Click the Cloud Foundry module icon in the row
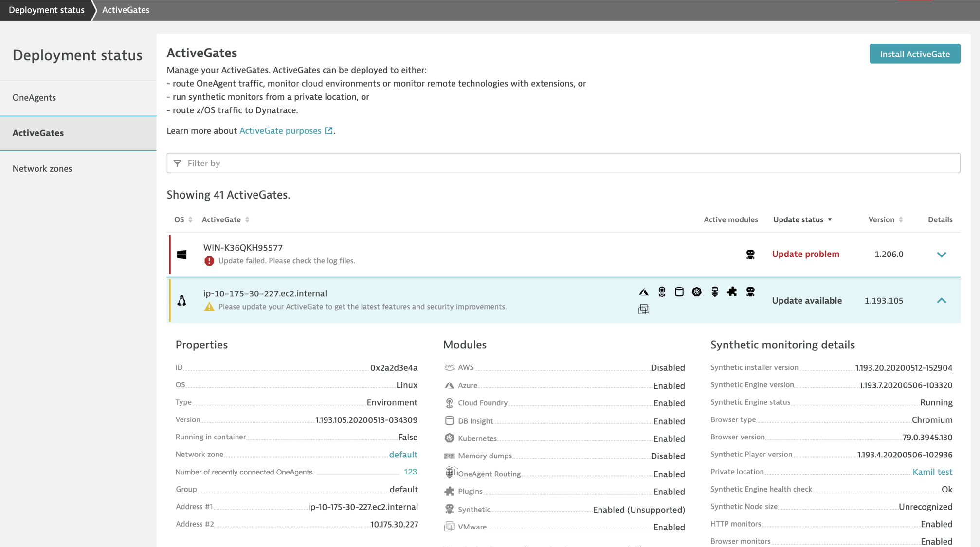Viewport: 980px width, 547px height. click(x=662, y=292)
